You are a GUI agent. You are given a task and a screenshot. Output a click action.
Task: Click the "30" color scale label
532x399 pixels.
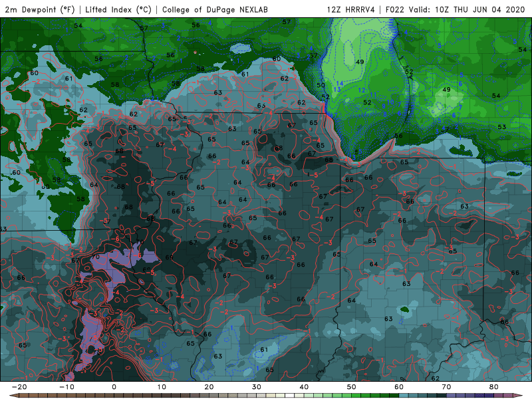coord(257,387)
